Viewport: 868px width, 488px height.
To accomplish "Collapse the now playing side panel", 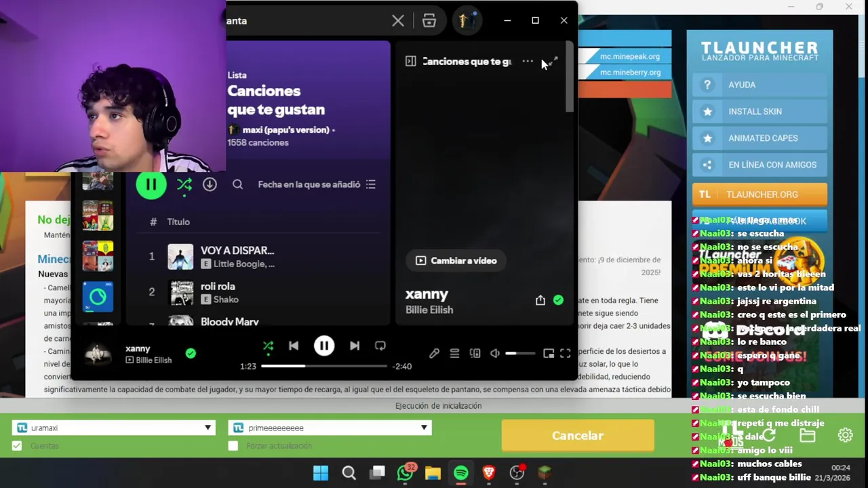I will [x=410, y=62].
